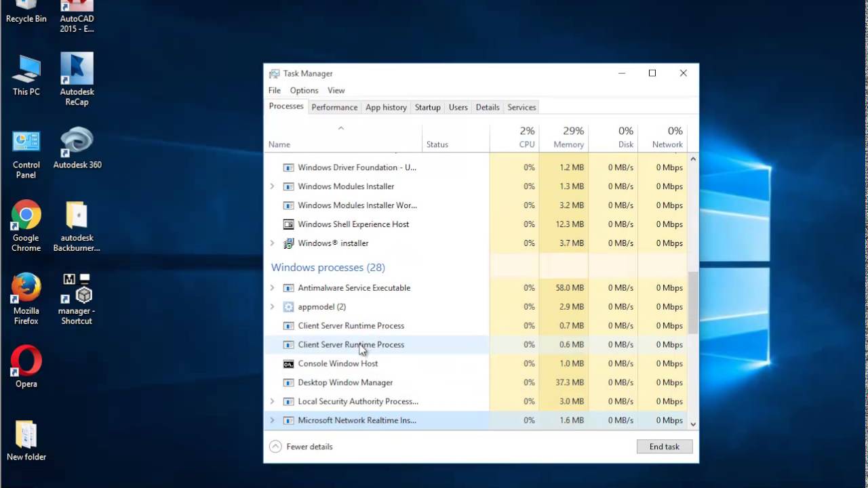Click the Local Security Authority Process icon
This screenshot has height=488, width=868.
tap(288, 402)
